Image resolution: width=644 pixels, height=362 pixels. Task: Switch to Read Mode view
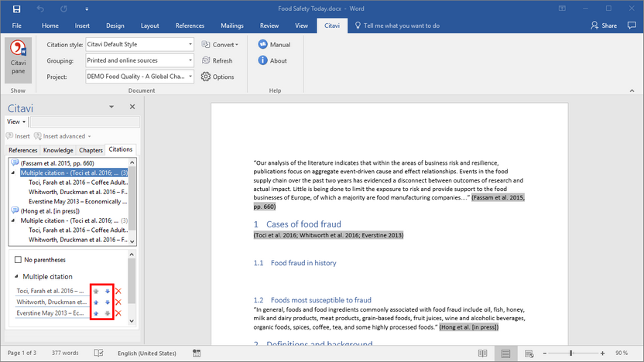482,353
